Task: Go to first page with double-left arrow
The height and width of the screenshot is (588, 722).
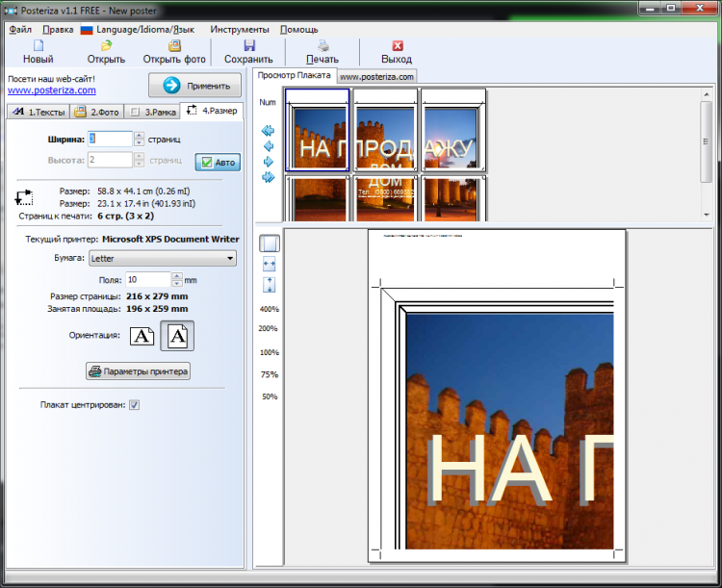Action: point(269,130)
